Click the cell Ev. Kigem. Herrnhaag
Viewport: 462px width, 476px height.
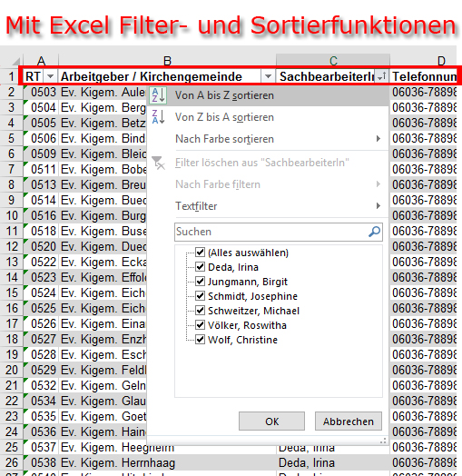(167, 462)
